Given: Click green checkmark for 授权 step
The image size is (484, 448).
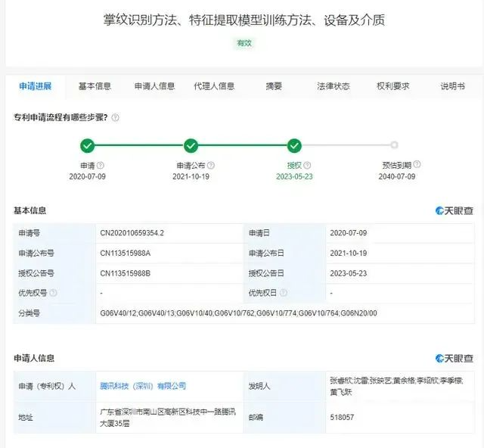Looking at the screenshot, I should (x=294, y=145).
